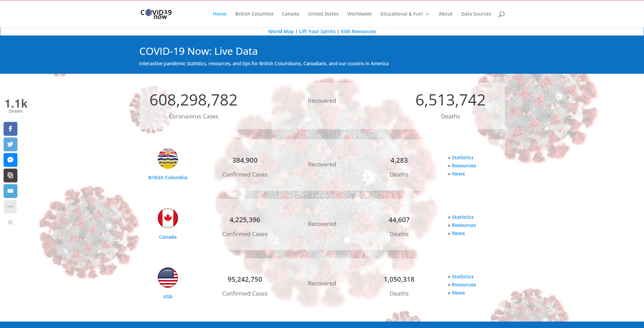Open the World Map link

pyautogui.click(x=281, y=31)
